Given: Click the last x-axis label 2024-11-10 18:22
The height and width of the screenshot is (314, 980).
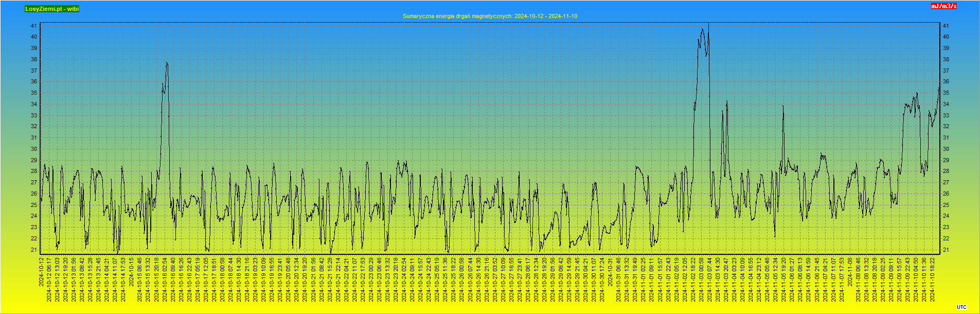Looking at the screenshot, I should click(x=932, y=280).
